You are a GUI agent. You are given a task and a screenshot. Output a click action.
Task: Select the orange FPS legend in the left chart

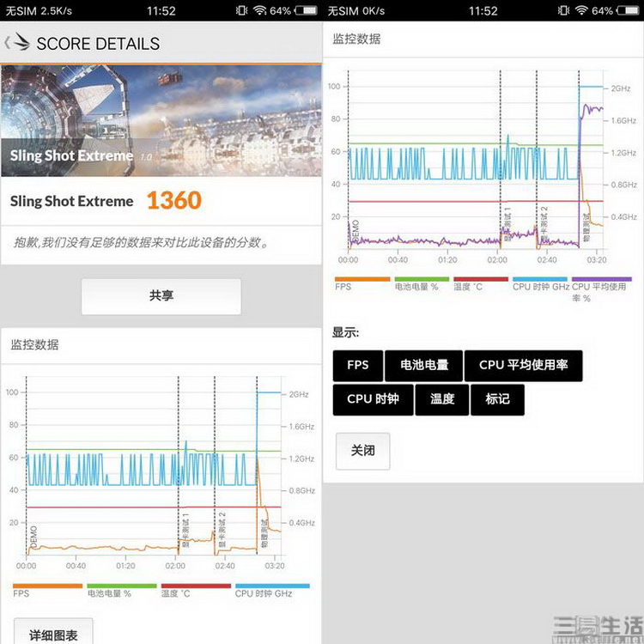pos(47,591)
